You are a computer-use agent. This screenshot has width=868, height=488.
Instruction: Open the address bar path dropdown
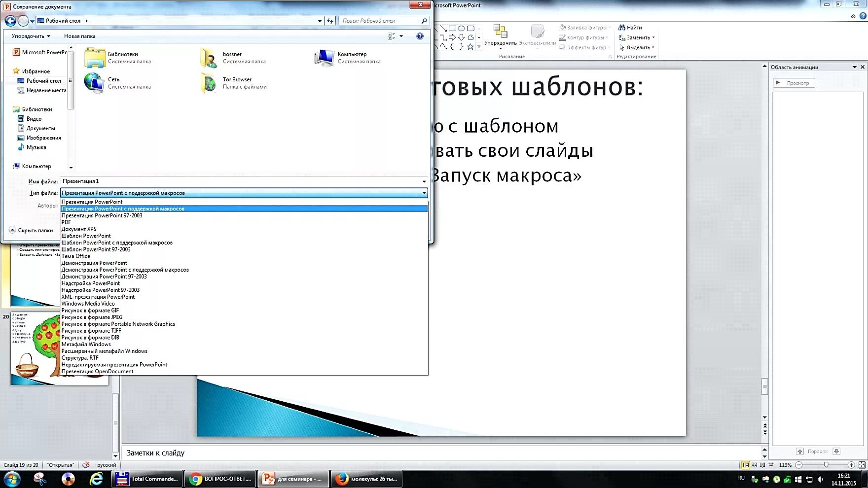click(320, 21)
